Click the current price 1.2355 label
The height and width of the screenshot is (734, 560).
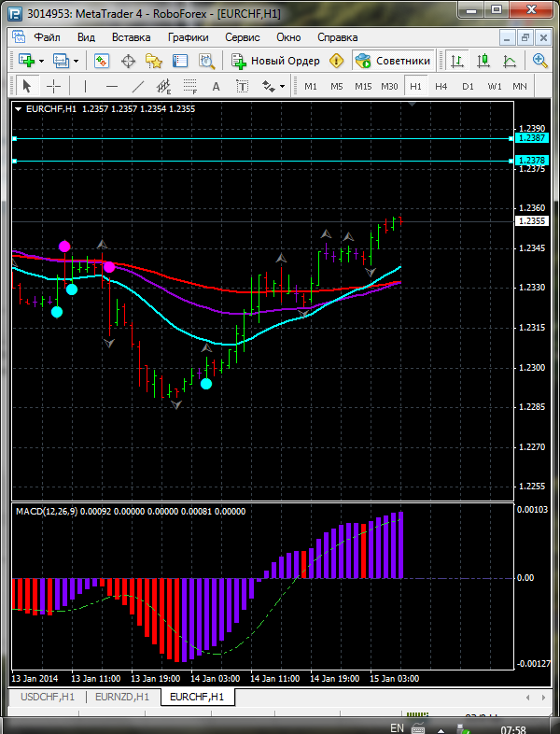(x=531, y=221)
